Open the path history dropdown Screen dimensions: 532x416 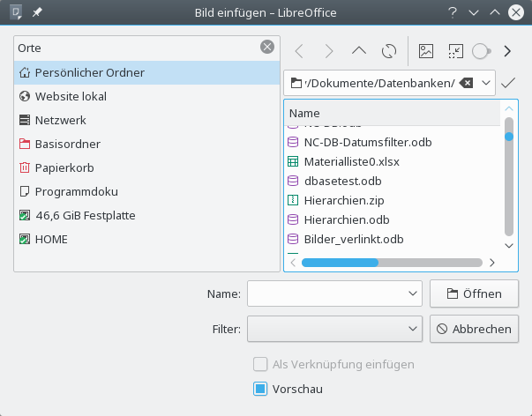[x=485, y=83]
